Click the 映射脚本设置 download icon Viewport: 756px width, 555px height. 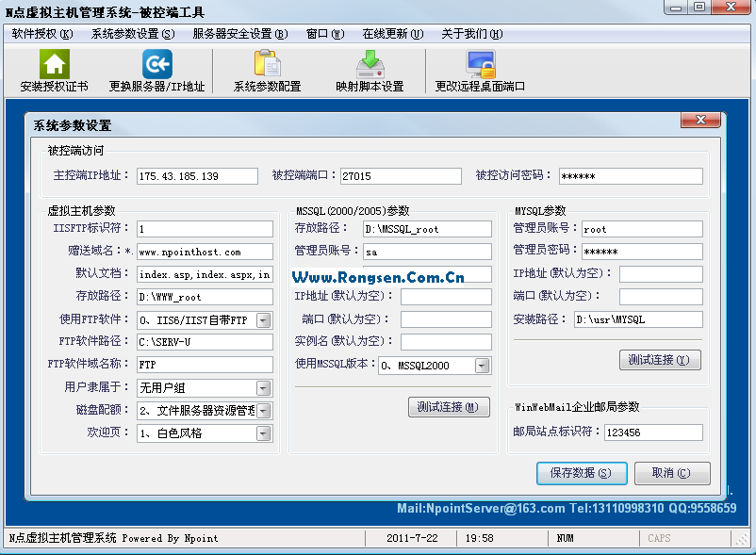(x=370, y=64)
